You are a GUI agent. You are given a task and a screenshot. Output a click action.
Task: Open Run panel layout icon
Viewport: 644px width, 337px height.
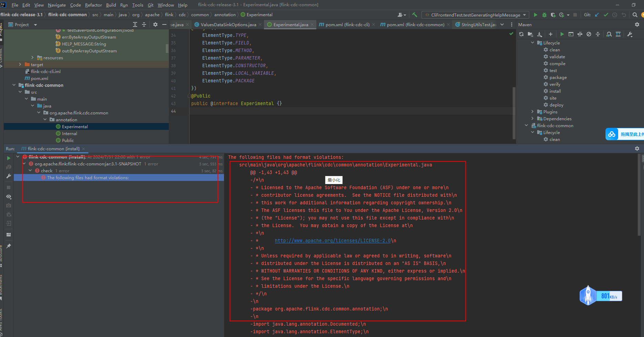tap(9, 235)
